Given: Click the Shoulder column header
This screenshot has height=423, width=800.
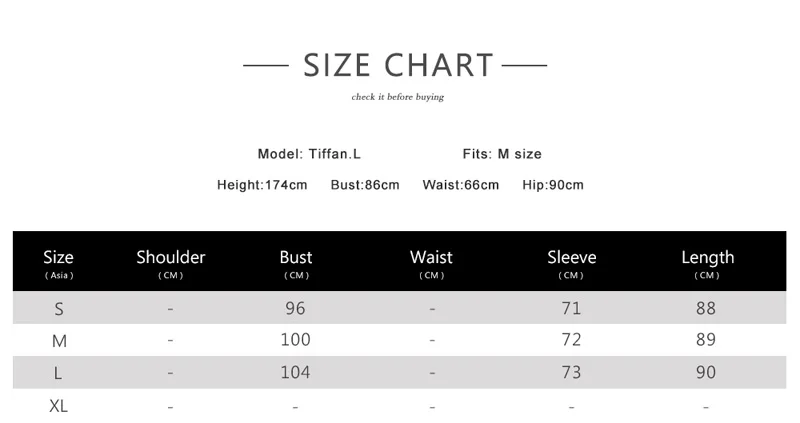Looking at the screenshot, I should click(171, 258).
